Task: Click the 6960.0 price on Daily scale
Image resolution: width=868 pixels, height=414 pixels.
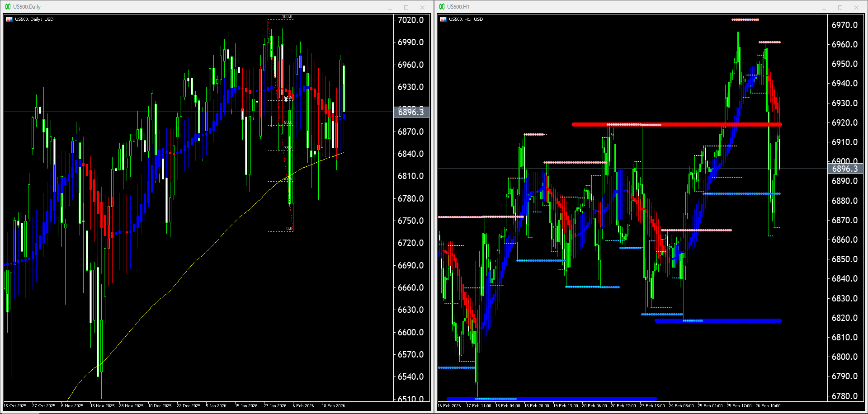Action: 410,65
